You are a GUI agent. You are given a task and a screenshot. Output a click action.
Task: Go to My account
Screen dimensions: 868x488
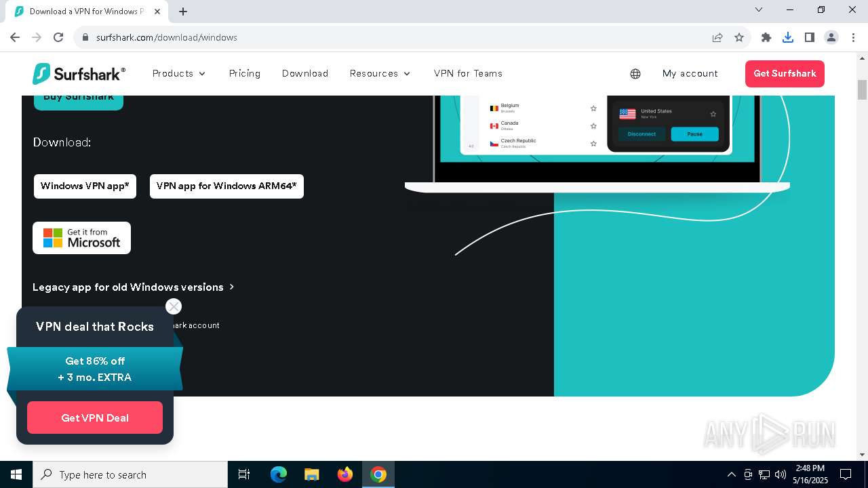coord(690,73)
